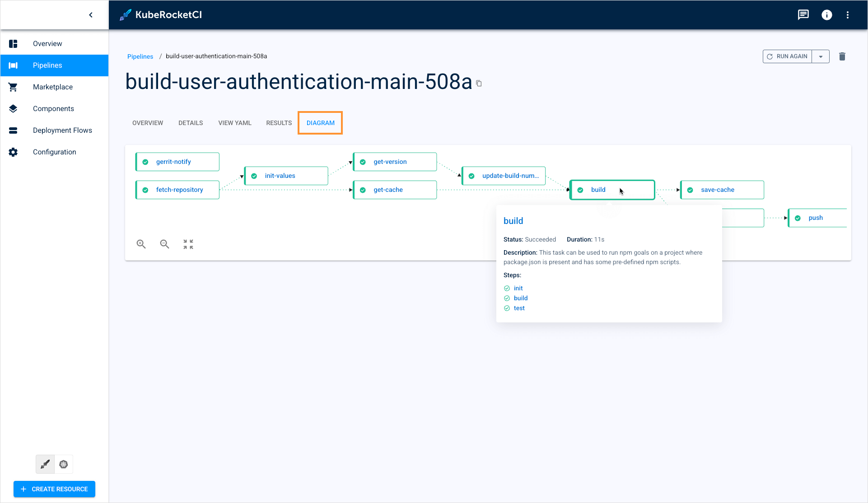Switch to the View YAML tab
868x503 pixels.
(235, 123)
